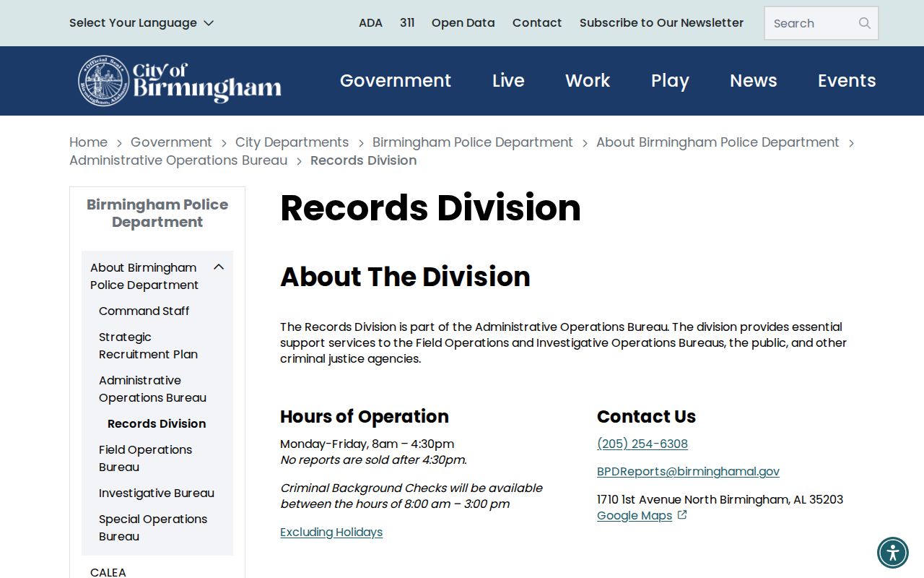Open the News main menu

[754, 81]
